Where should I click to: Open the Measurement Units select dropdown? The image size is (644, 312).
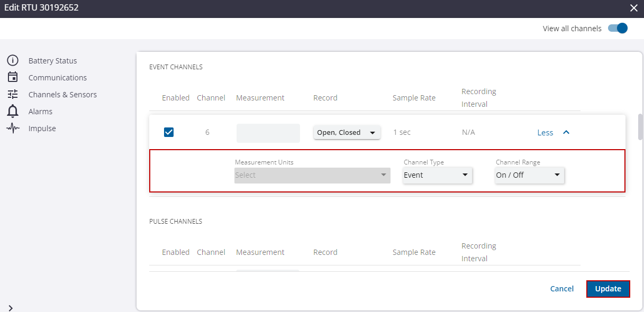(x=312, y=175)
